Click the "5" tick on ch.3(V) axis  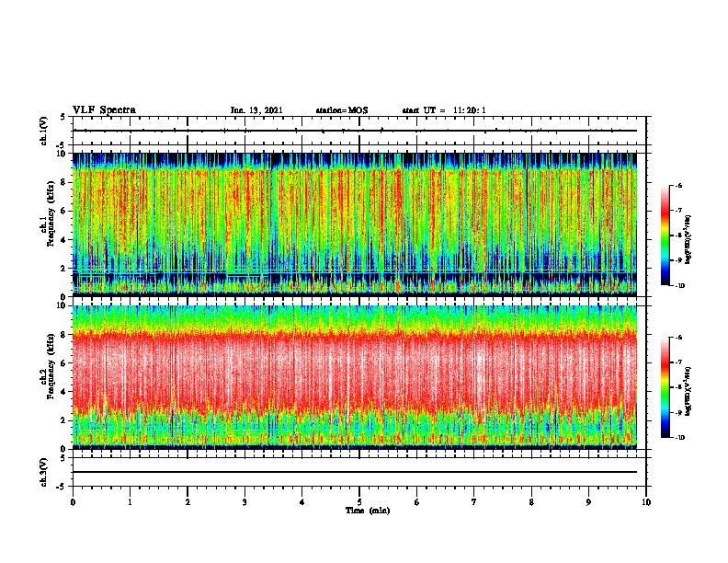click(x=63, y=458)
